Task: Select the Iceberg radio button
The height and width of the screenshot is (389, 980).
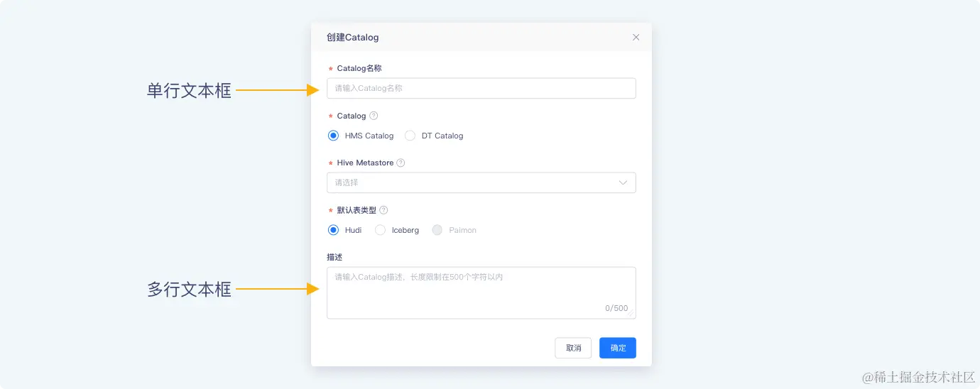Action: click(x=380, y=230)
